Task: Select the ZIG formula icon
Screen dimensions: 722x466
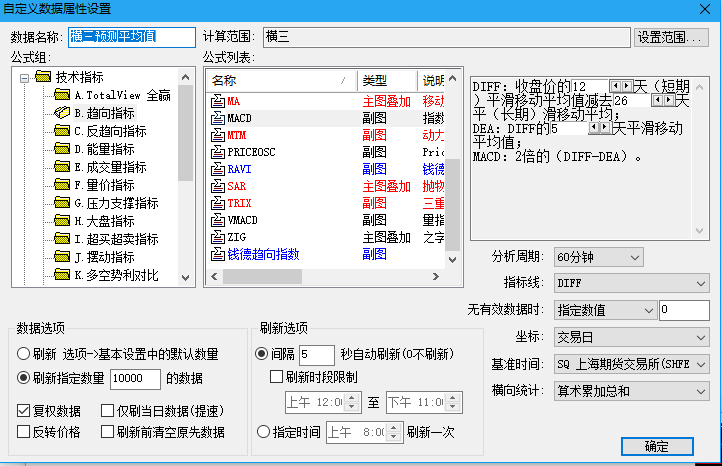Action: (217, 238)
